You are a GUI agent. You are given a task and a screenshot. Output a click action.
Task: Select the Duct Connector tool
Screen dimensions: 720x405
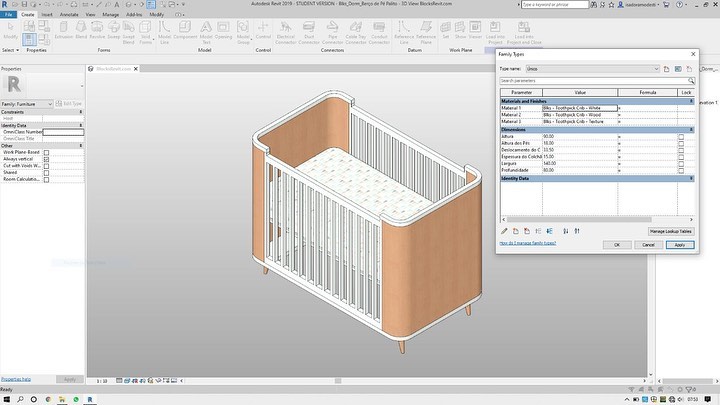coord(309,32)
